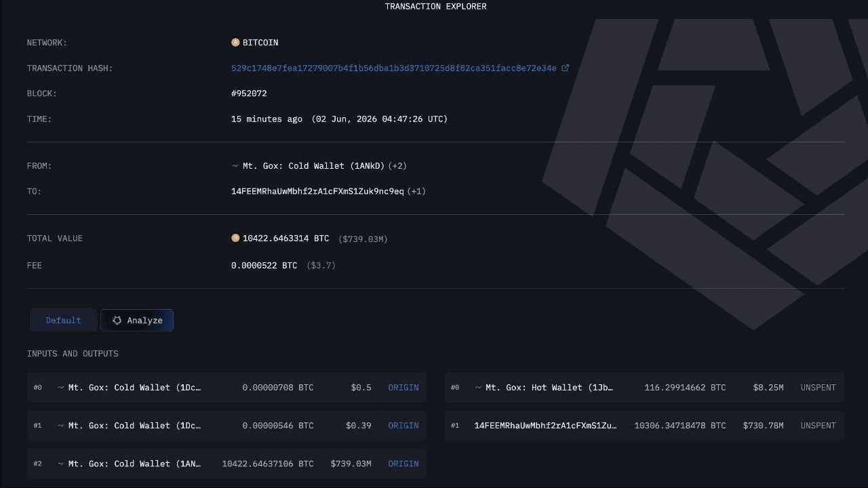This screenshot has height=488, width=868.
Task: Click the timestamp (02 Jun, 2026 04:47:26 UTC)
Action: point(380,119)
